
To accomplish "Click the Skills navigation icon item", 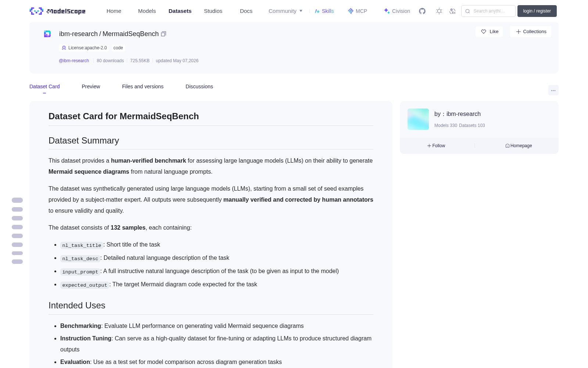I will 324,11.
